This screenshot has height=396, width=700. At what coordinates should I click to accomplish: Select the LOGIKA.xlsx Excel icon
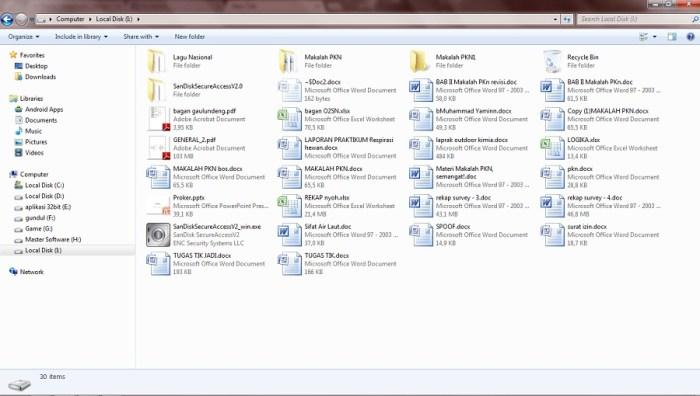tap(553, 148)
